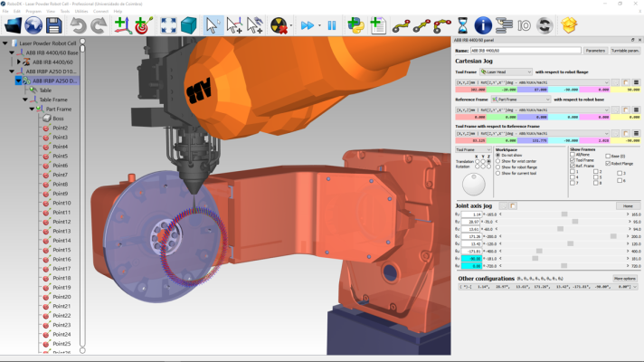Image resolution: width=644 pixels, height=362 pixels.
Task: Click the Fit All view icon
Action: tap(168, 25)
